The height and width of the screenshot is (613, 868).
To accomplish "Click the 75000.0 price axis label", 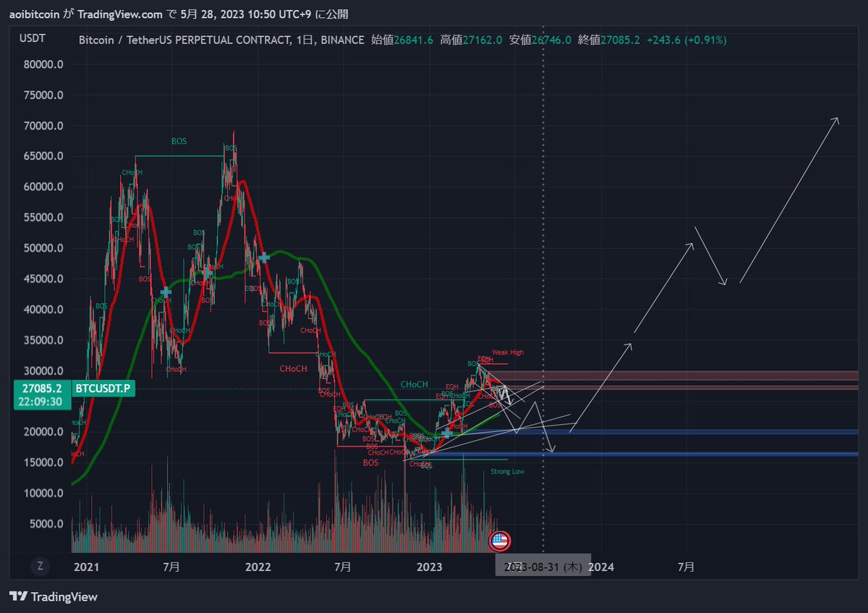I will (44, 95).
